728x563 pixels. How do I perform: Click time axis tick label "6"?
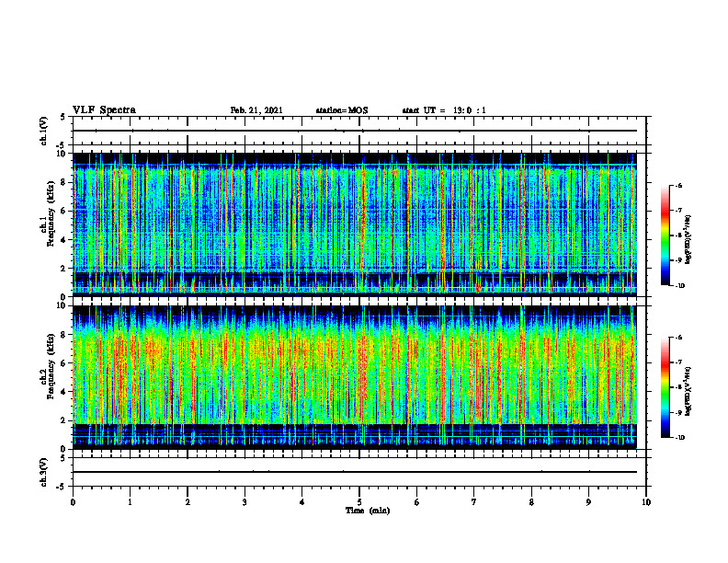point(417,502)
